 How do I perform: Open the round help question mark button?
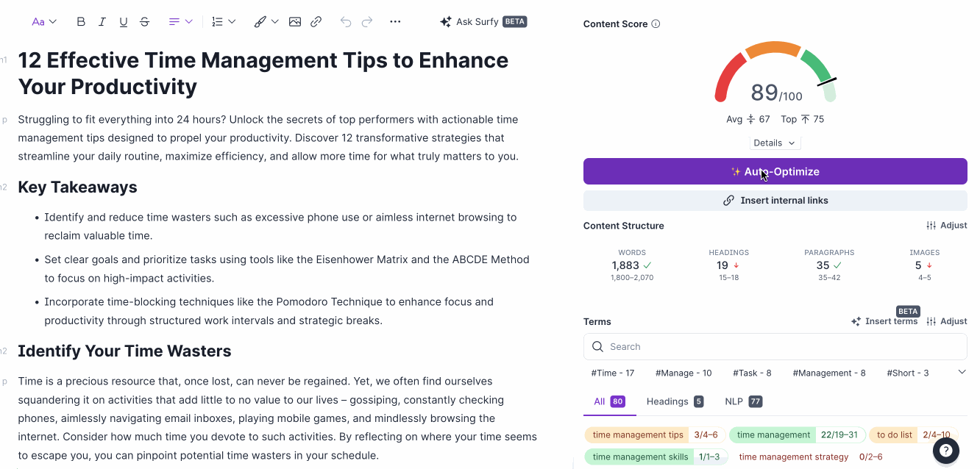pyautogui.click(x=946, y=451)
